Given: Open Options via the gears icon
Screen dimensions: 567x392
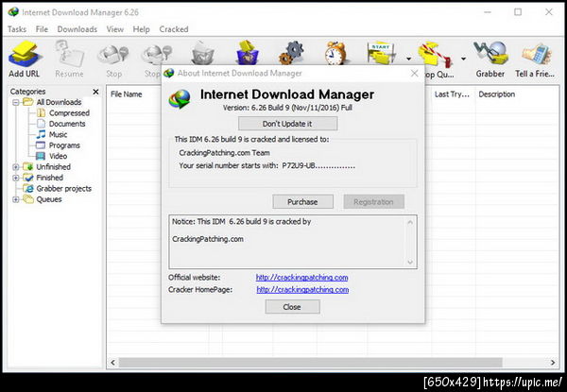Looking at the screenshot, I should click(x=291, y=53).
